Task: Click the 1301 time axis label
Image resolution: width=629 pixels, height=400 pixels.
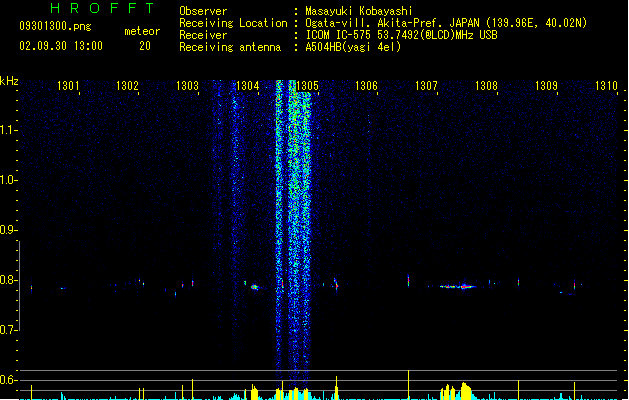Action: pyautogui.click(x=68, y=86)
